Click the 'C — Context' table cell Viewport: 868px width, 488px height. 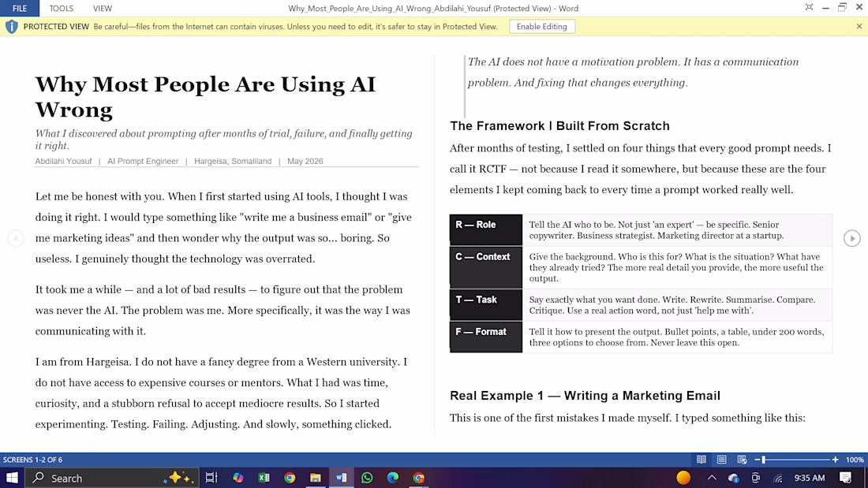coord(486,267)
